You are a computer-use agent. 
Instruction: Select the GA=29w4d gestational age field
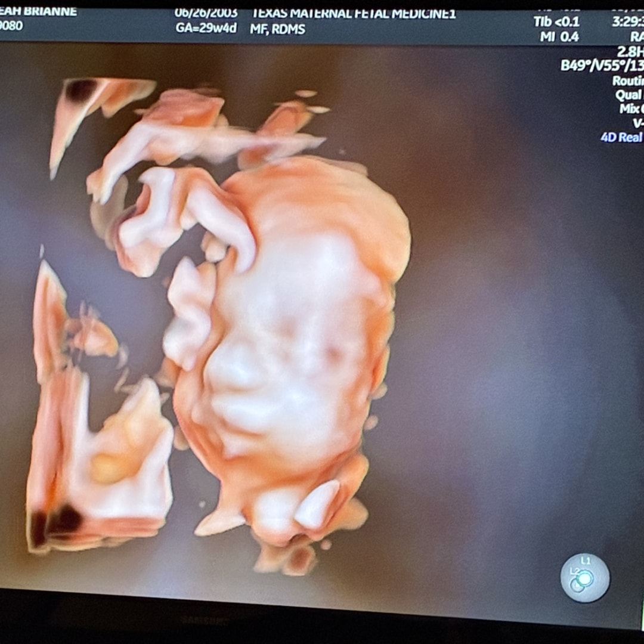click(206, 27)
